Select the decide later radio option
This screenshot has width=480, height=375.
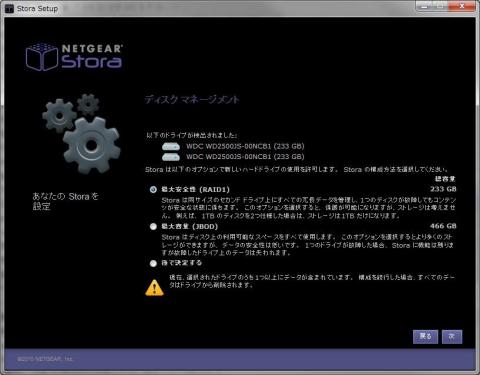[153, 263]
